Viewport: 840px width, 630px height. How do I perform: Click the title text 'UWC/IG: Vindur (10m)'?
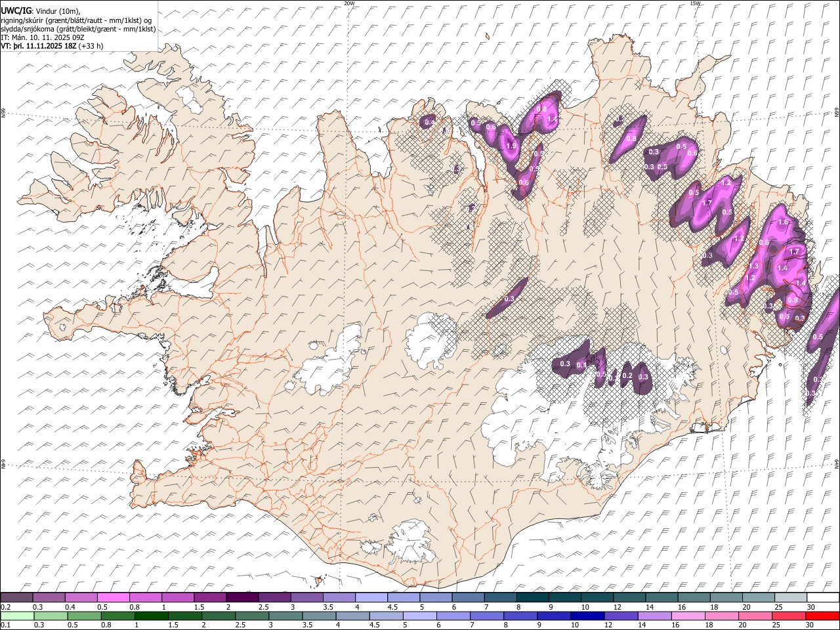coord(41,10)
